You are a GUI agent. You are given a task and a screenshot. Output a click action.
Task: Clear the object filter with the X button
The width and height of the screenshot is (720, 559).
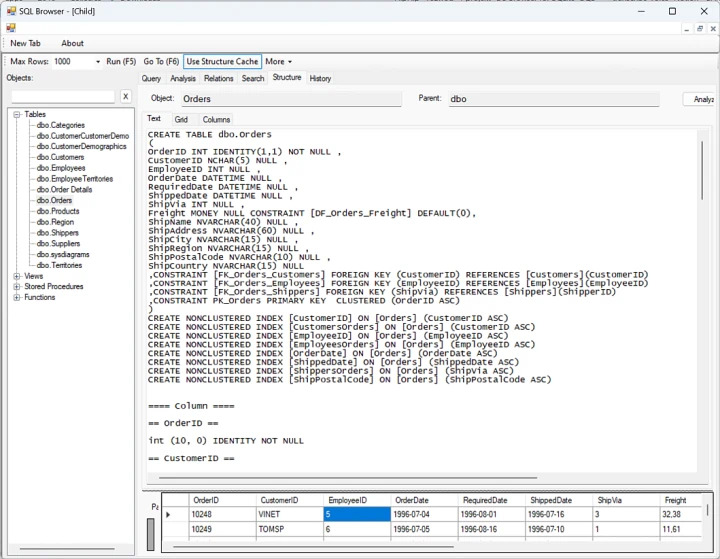click(x=125, y=96)
